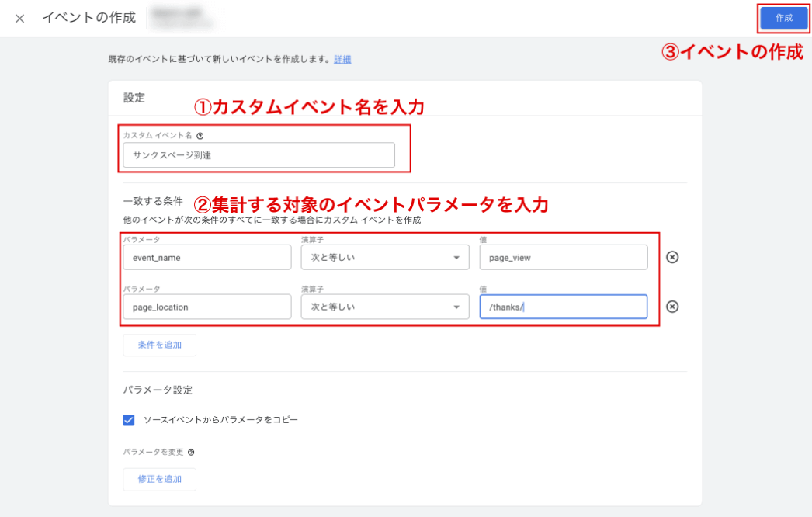Click the event_name parameter field
This screenshot has height=517, width=812.
pyautogui.click(x=206, y=258)
